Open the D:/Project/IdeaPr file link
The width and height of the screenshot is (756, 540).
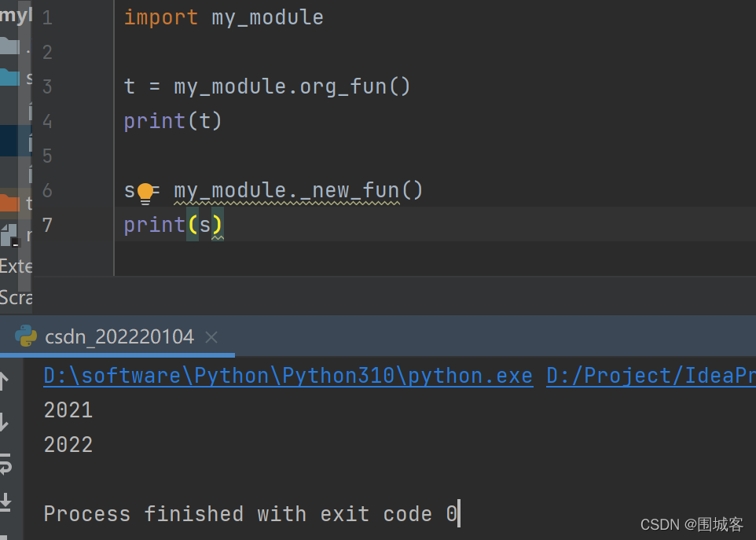651,376
